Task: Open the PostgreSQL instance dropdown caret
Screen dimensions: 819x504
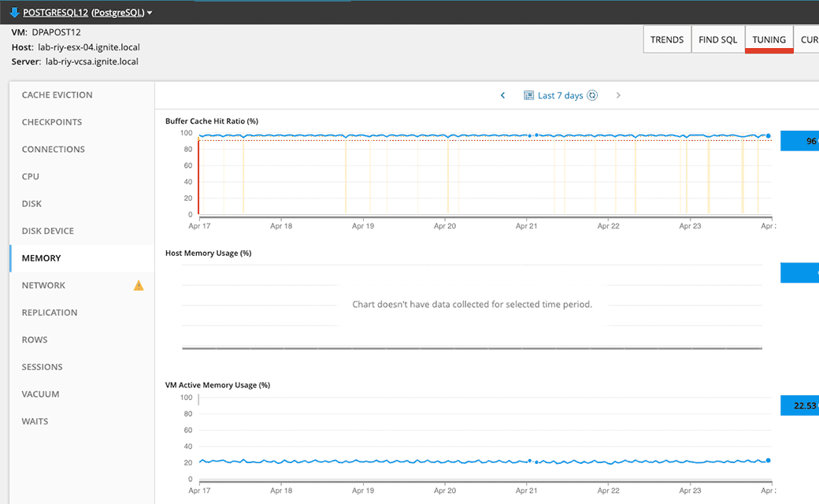Action: pyautogui.click(x=151, y=13)
